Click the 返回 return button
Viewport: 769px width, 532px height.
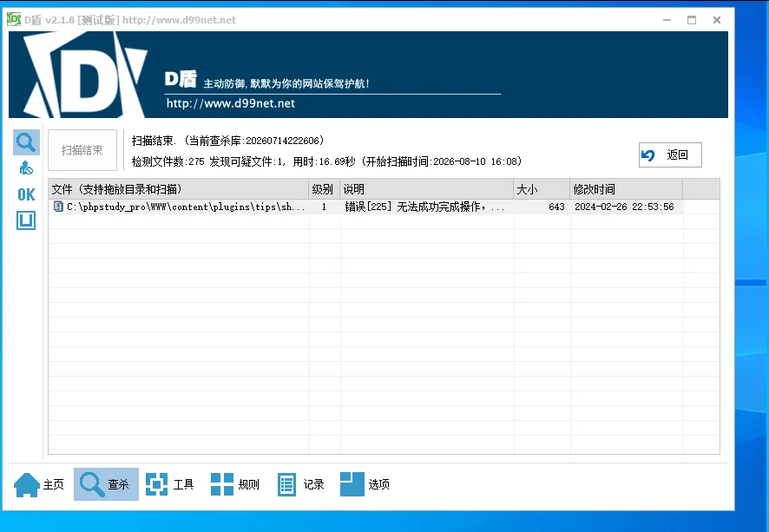[670, 155]
